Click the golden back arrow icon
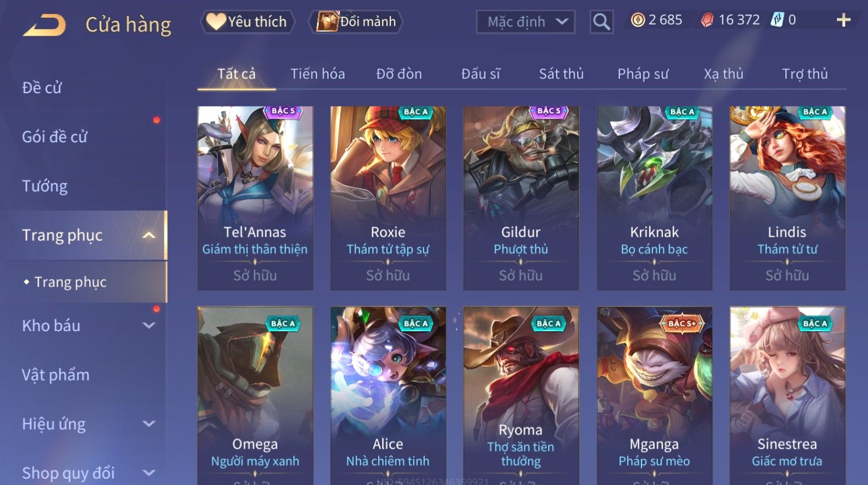This screenshot has width=868, height=485. coord(44,25)
